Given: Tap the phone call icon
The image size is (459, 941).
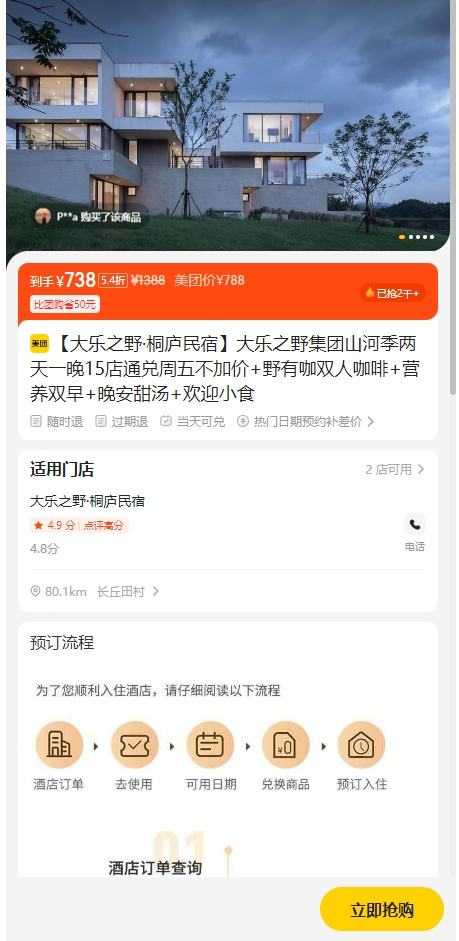Looking at the screenshot, I should [415, 525].
